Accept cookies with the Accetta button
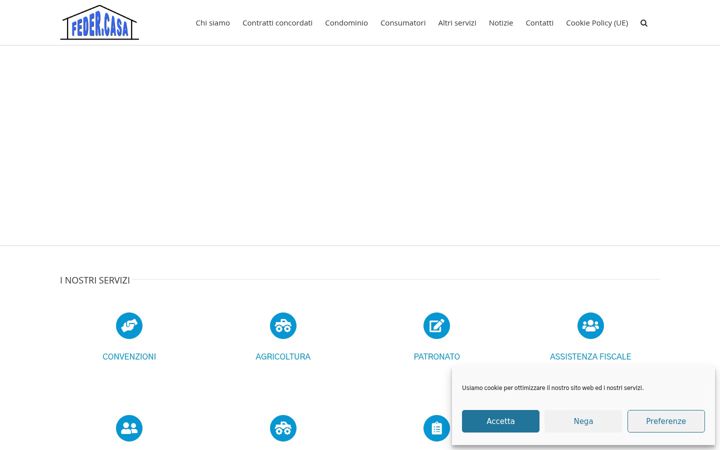720x450 pixels. point(501,421)
